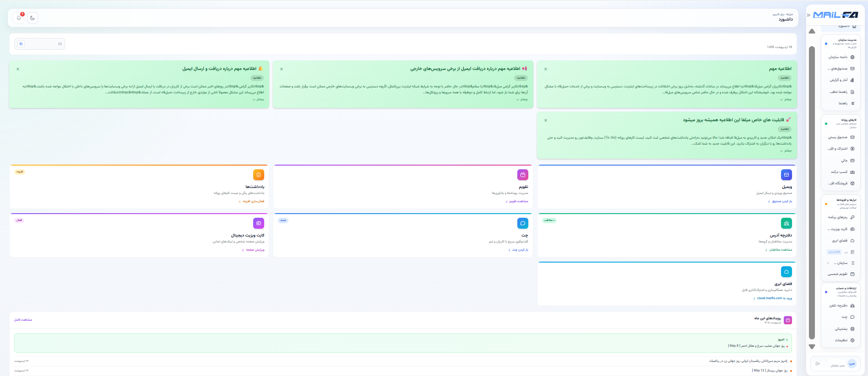Click the copy icon in the top email field
This screenshot has height=376, width=868.
point(21,44)
